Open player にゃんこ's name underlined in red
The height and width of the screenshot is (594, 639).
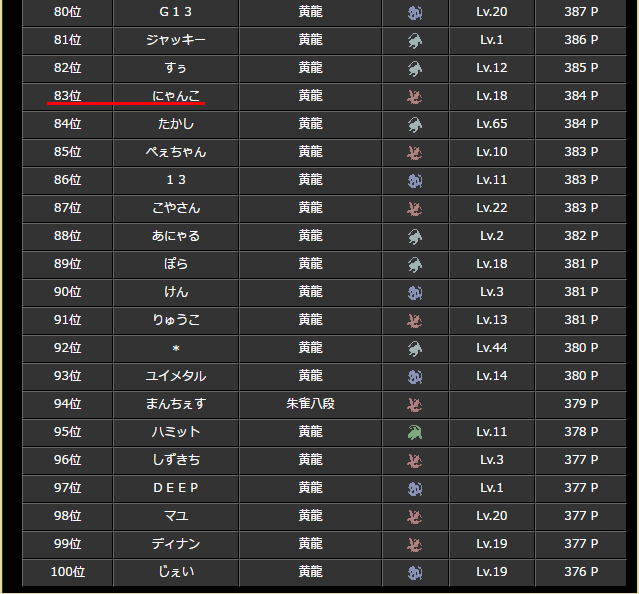(x=176, y=96)
